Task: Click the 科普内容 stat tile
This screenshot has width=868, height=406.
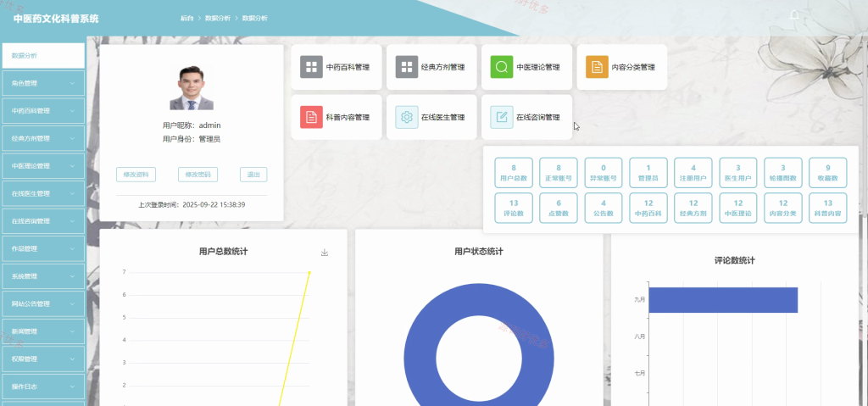Action: pyautogui.click(x=828, y=208)
